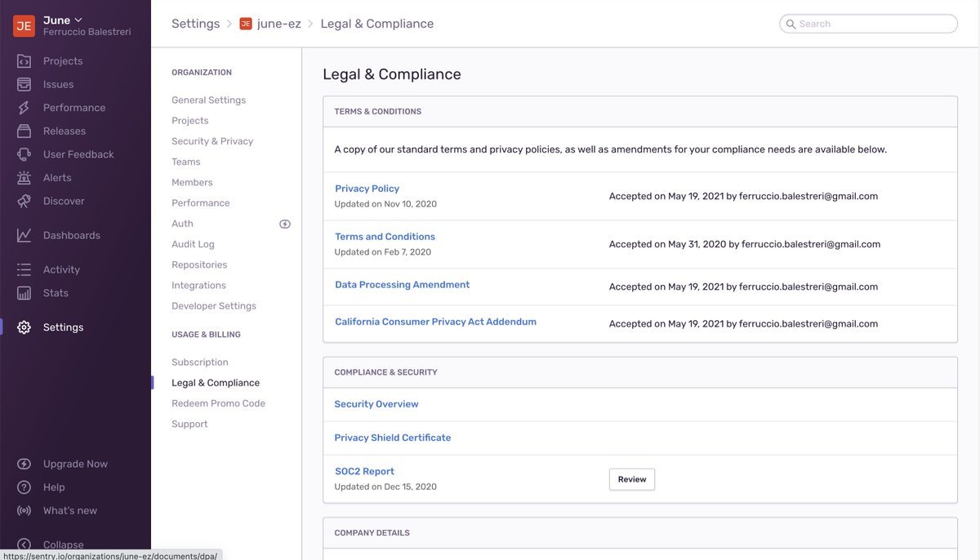Open Developer Settings
The height and width of the screenshot is (560, 980).
point(214,306)
